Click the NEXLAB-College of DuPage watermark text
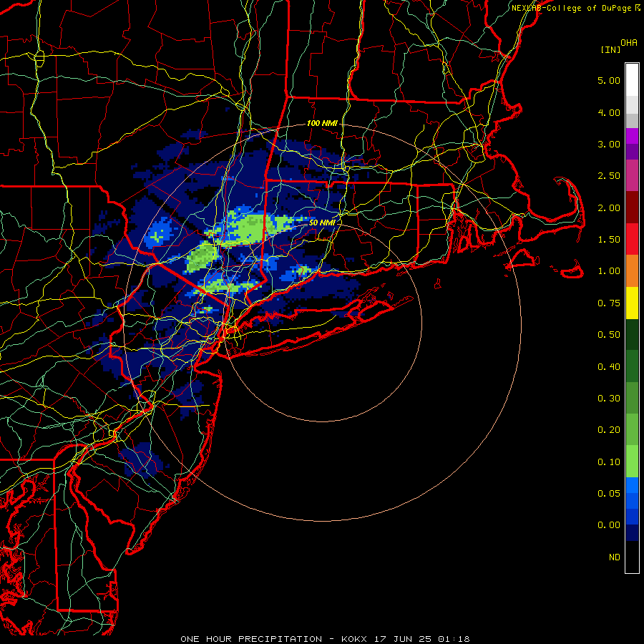Viewport: 644px width, 644px height. click(572, 8)
